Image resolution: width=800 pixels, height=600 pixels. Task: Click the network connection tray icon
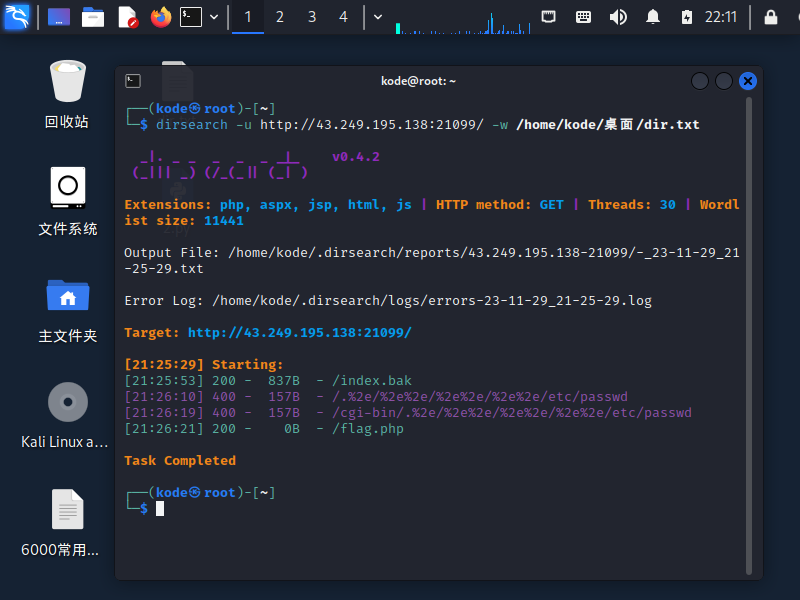pyautogui.click(x=549, y=17)
